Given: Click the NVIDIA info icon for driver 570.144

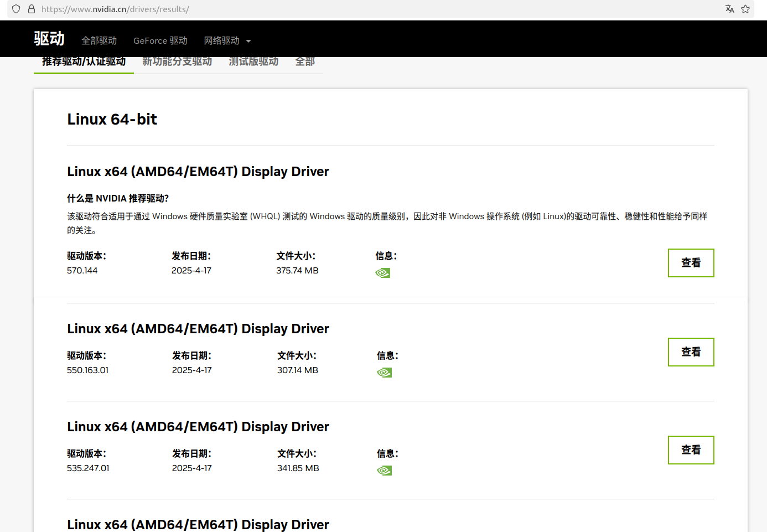Looking at the screenshot, I should pyautogui.click(x=382, y=273).
